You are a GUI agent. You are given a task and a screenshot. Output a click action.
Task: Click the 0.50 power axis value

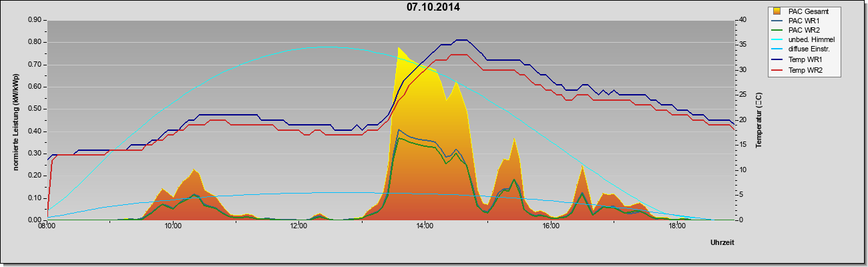35,109
